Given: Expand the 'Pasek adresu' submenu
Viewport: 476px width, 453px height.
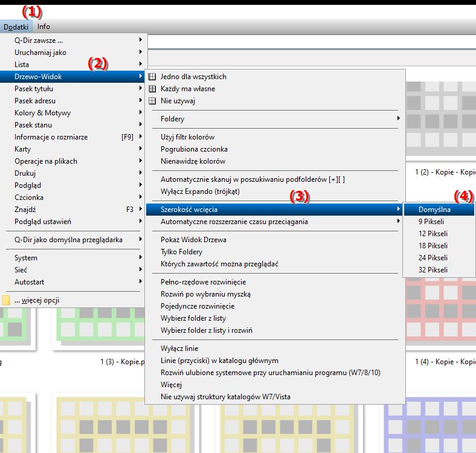Looking at the screenshot, I should [x=73, y=101].
